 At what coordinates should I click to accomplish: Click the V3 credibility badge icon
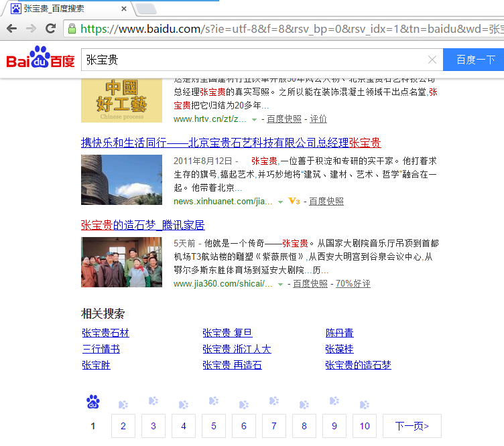tap(294, 202)
